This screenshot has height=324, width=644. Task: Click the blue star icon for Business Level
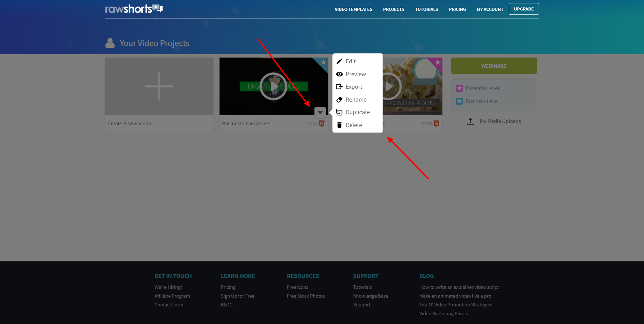(x=459, y=101)
